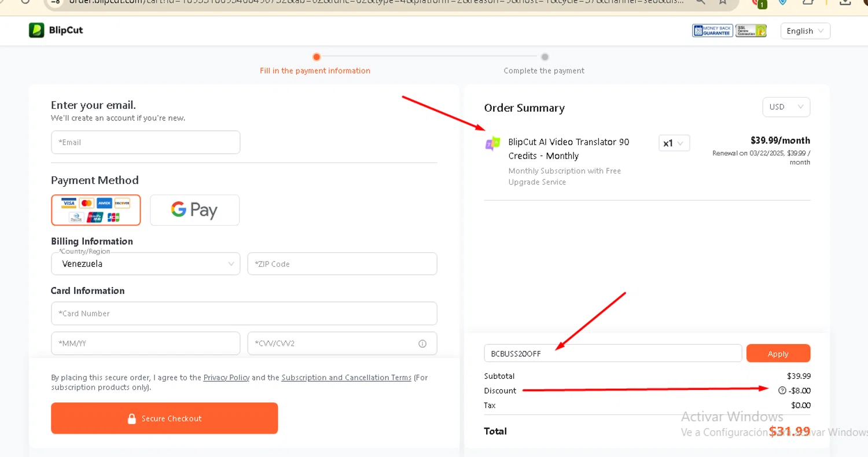The image size is (868, 457).
Task: Click the bookmark star in the address bar
Action: (723, 2)
